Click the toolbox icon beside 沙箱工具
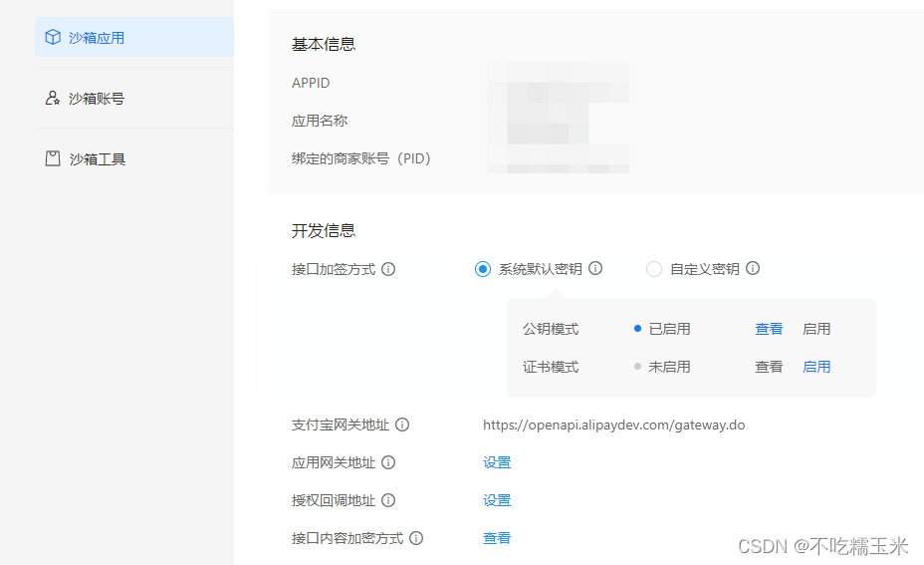Image resolution: width=924 pixels, height=565 pixels. click(53, 158)
